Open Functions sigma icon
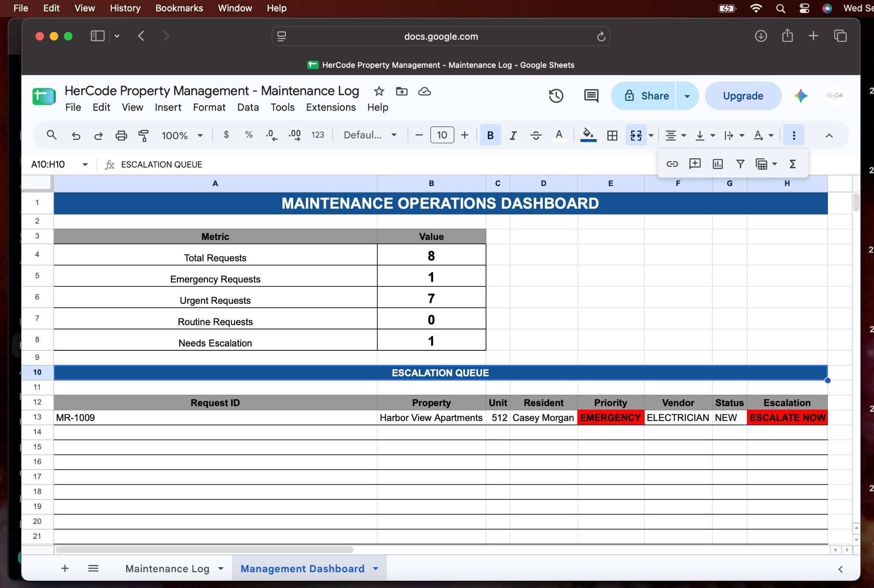The height and width of the screenshot is (588, 874). (x=792, y=164)
